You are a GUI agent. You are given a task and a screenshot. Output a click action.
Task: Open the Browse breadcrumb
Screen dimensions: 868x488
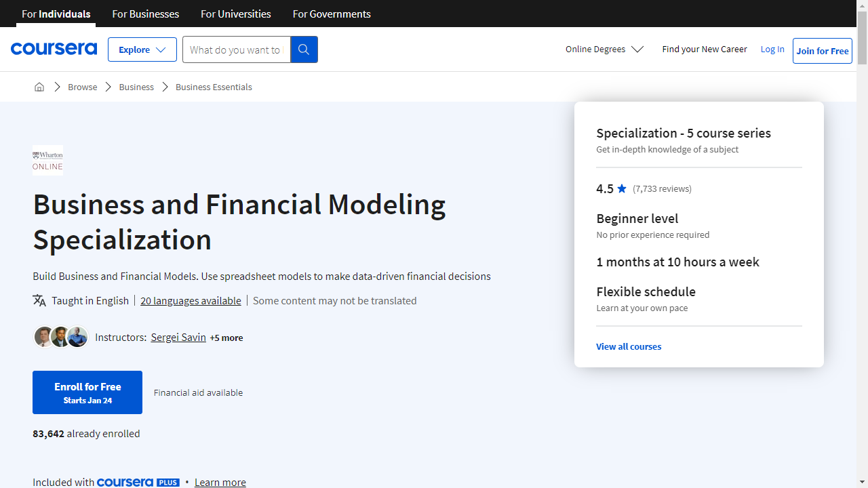coord(82,87)
